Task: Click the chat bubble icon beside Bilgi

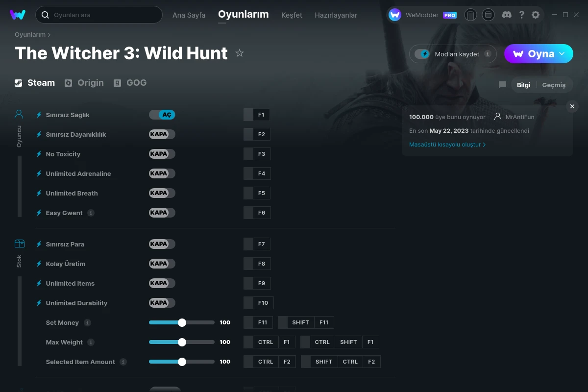Action: (x=502, y=84)
